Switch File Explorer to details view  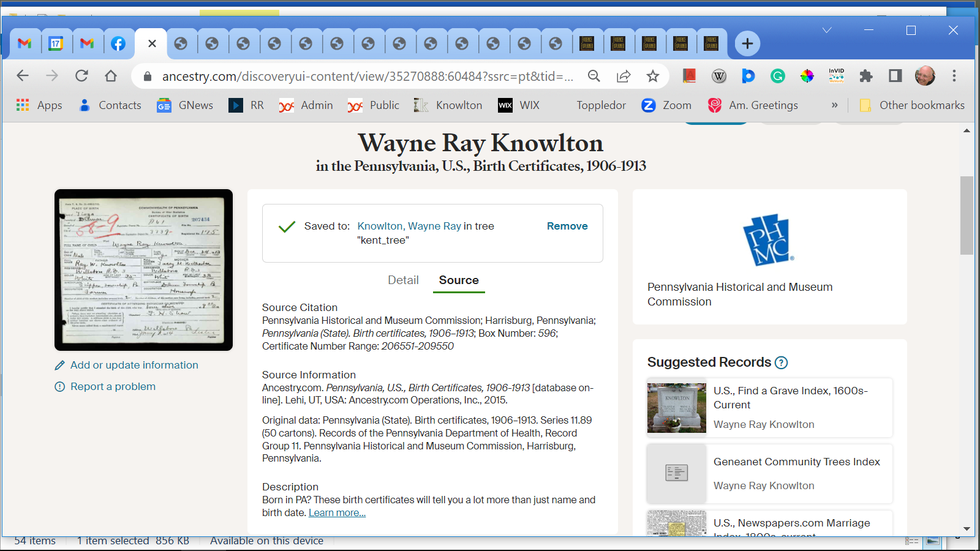pyautogui.click(x=912, y=541)
